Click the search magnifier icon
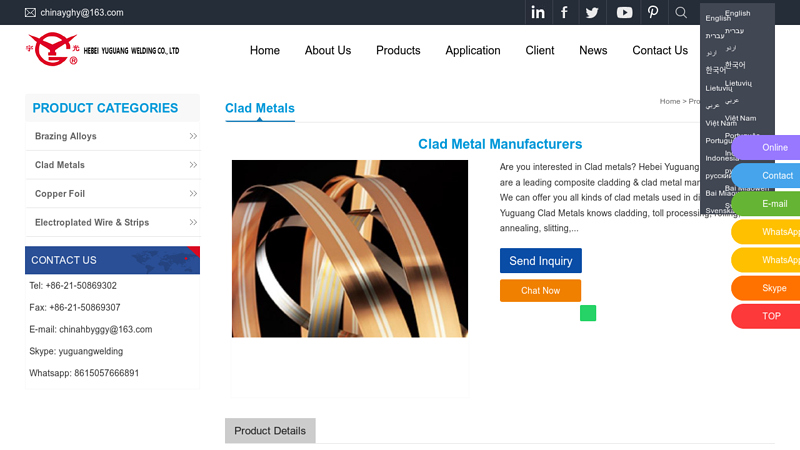 coord(681,12)
